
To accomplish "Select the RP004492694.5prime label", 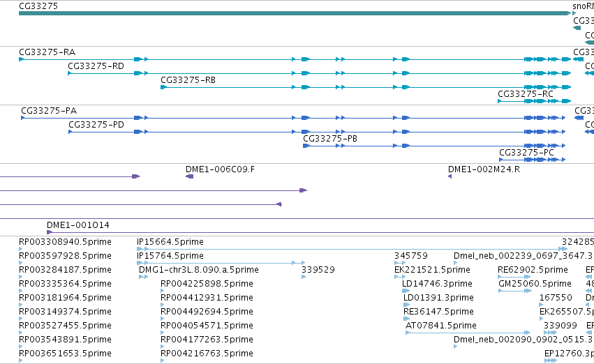I will pos(207,312).
